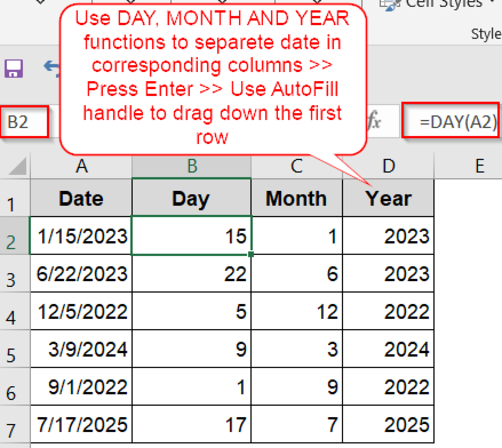This screenshot has width=502, height=448.
Task: Select the cell showing 22 in Day column
Action: coord(192,275)
